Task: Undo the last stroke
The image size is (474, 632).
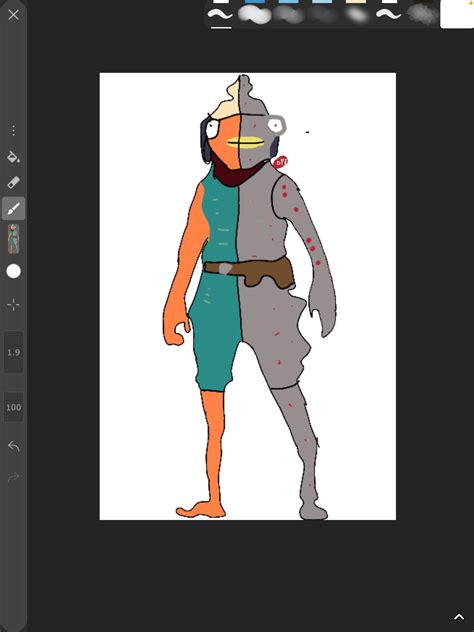Action: coord(13,446)
